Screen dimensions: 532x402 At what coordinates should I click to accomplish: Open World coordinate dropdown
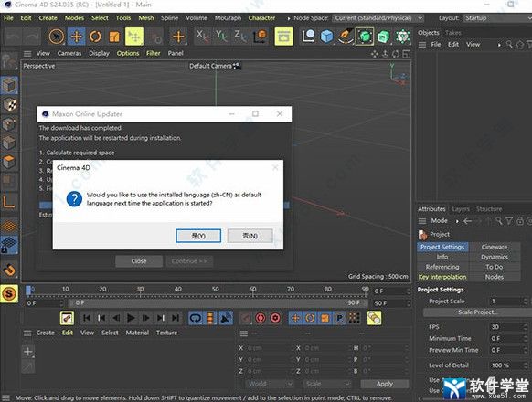[x=270, y=384]
